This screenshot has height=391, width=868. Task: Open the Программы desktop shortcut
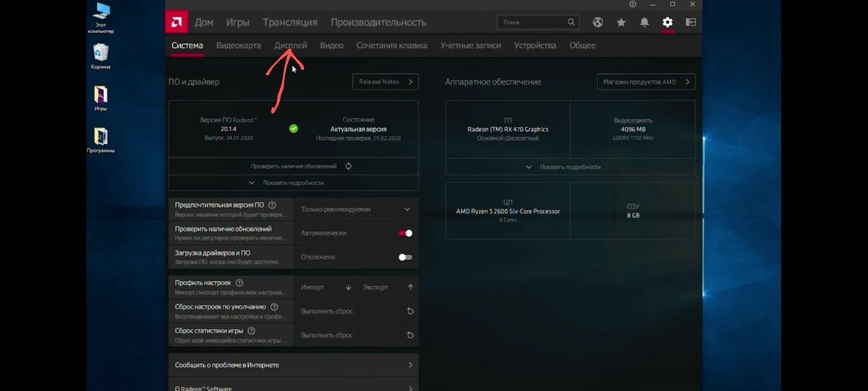tap(101, 140)
